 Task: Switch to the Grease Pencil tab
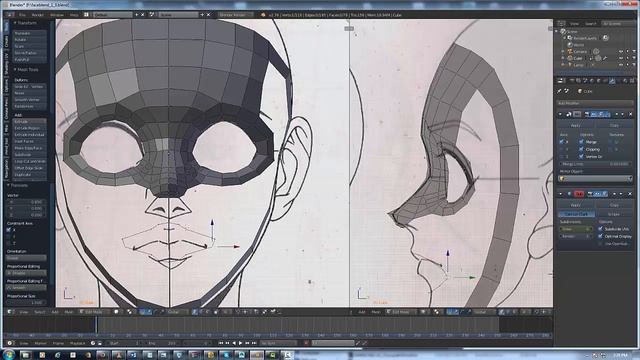[x=6, y=109]
